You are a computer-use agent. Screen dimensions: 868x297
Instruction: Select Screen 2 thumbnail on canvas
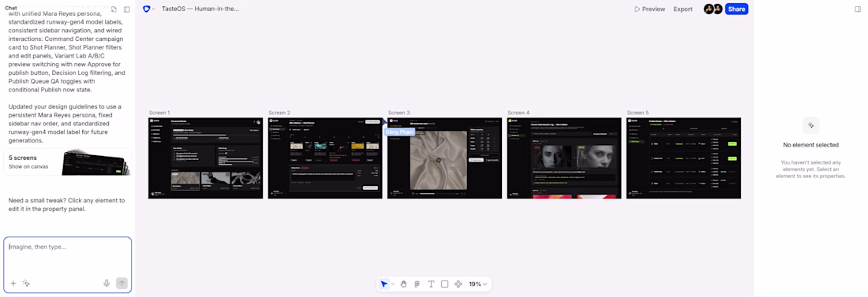(x=325, y=158)
